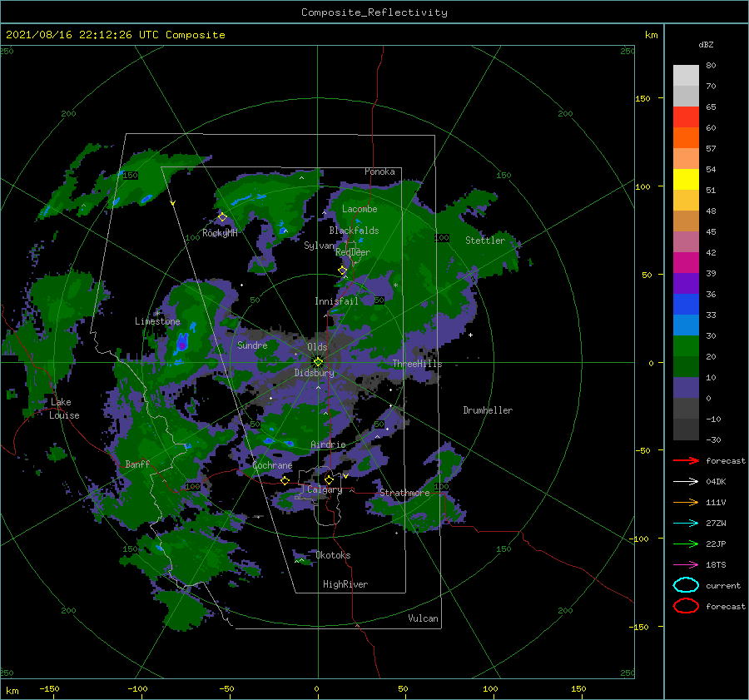Pick the bright green 30–20 dBZ swatch
749x700 pixels.
click(x=686, y=345)
